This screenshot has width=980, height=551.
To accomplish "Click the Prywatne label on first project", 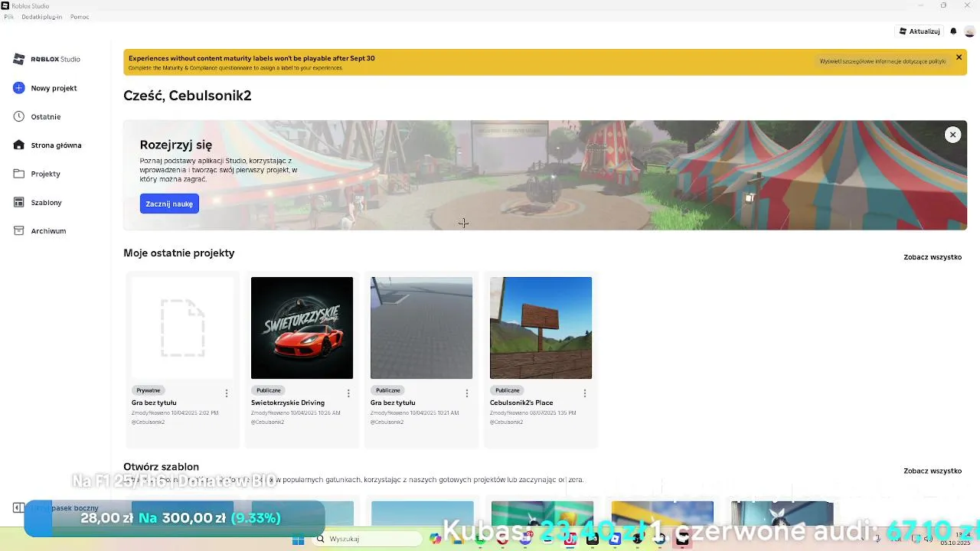I will 149,390.
